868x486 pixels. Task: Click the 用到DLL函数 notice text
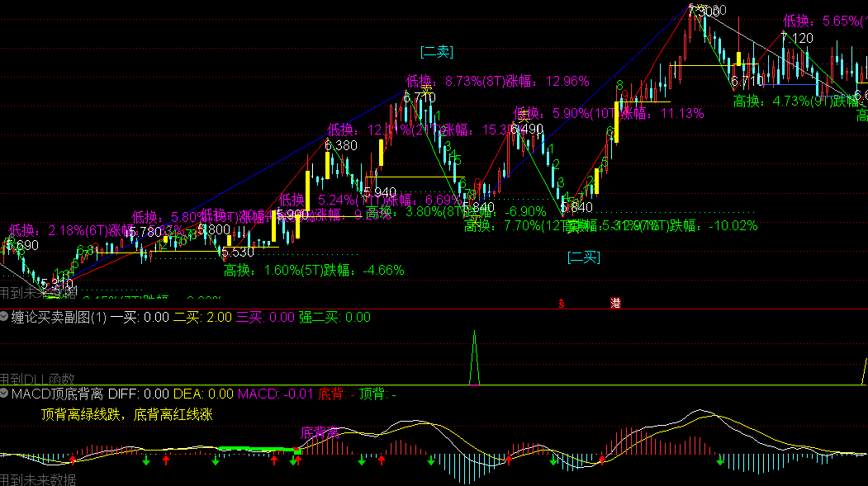click(37, 380)
